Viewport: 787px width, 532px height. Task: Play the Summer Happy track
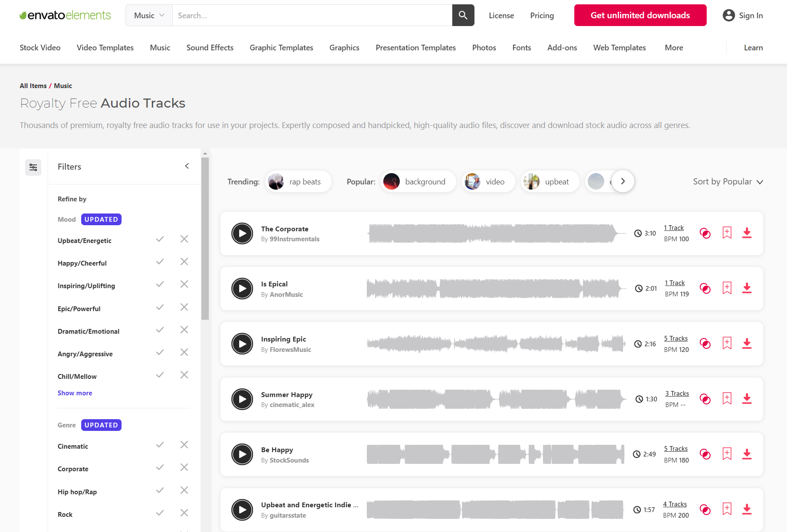(242, 399)
